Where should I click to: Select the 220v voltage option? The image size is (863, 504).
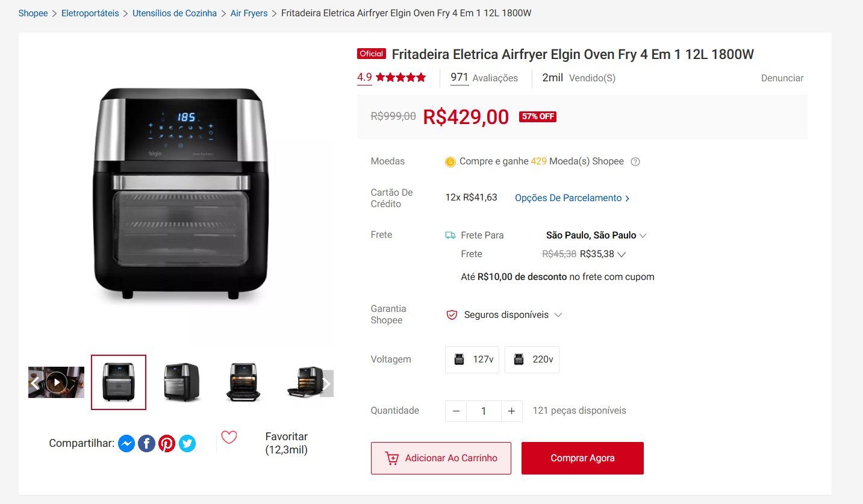coord(532,359)
